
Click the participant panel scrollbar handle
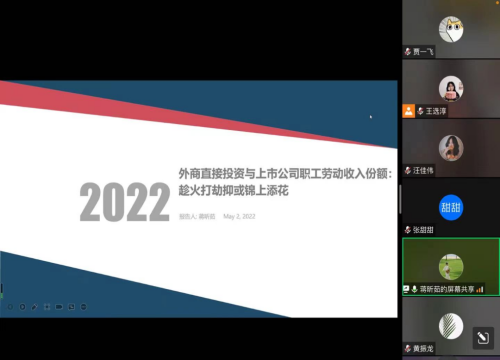(x=400, y=199)
